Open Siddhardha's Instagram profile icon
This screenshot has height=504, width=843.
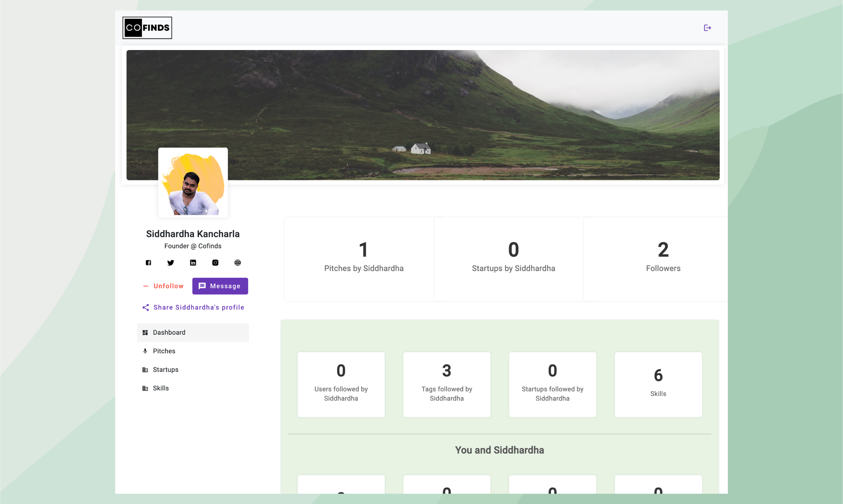pos(215,263)
